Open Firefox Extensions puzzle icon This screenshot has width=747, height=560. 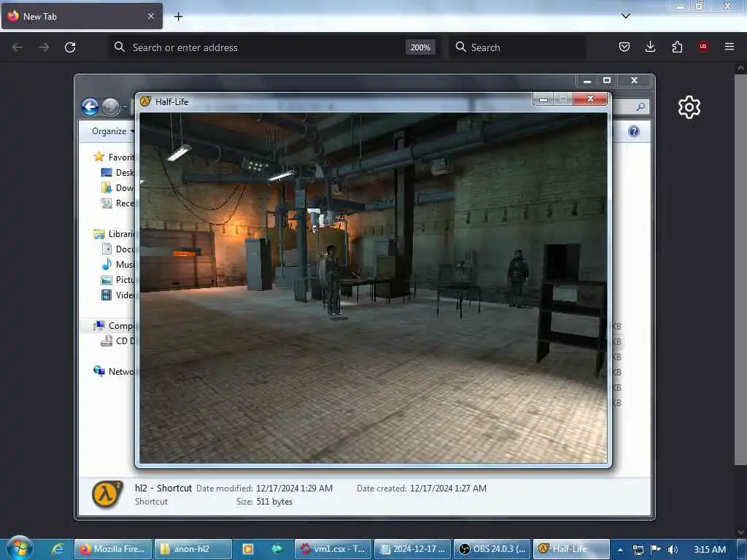(x=677, y=47)
